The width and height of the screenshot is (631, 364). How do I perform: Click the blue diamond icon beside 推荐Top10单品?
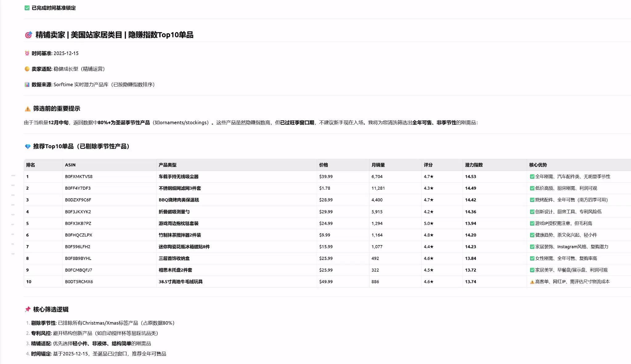coord(28,147)
